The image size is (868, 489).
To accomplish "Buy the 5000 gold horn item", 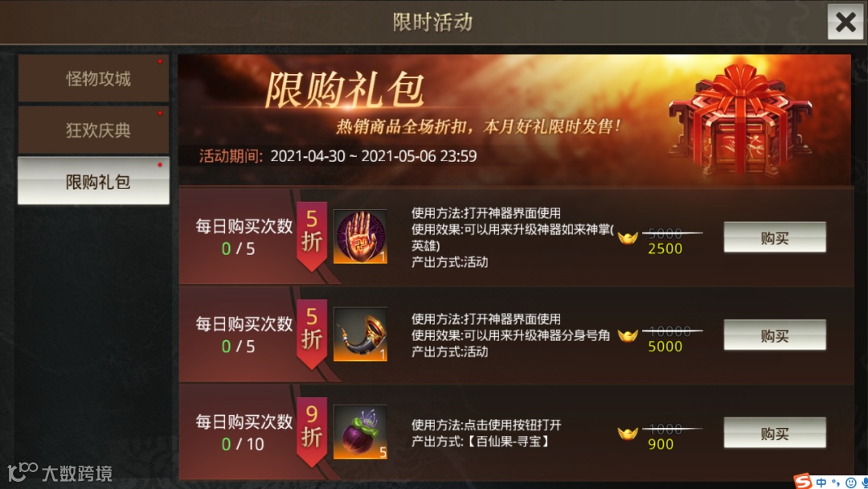I will pos(775,335).
